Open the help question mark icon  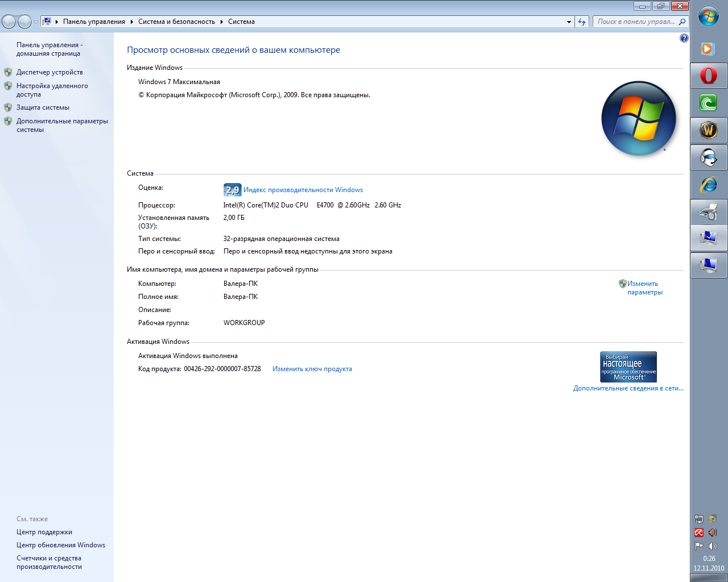[684, 38]
